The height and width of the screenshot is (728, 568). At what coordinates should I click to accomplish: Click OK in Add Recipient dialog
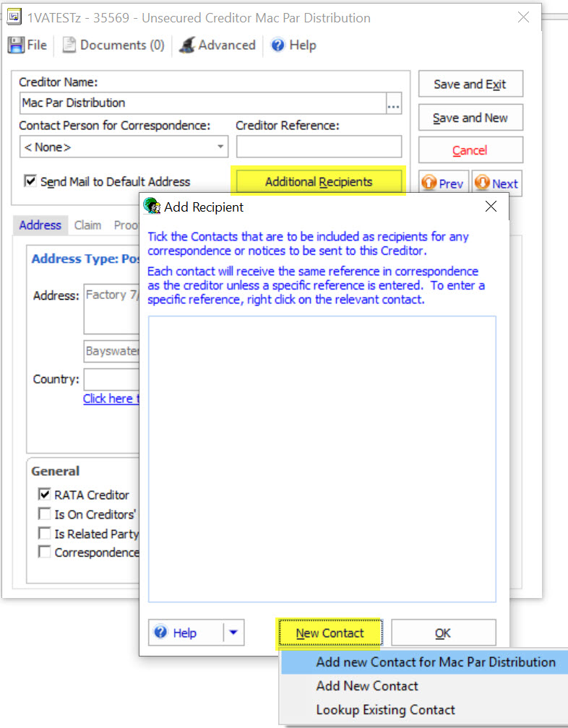[x=443, y=633]
